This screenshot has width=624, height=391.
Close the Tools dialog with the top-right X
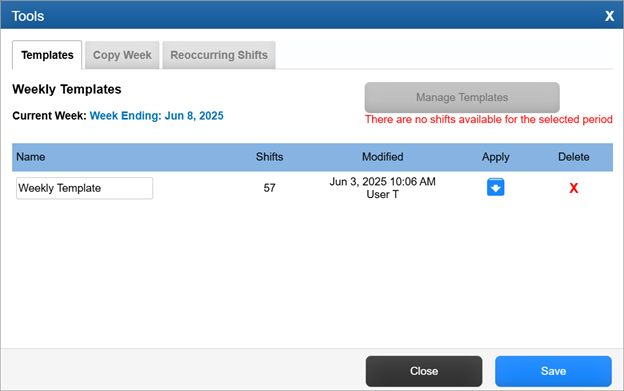pos(609,16)
